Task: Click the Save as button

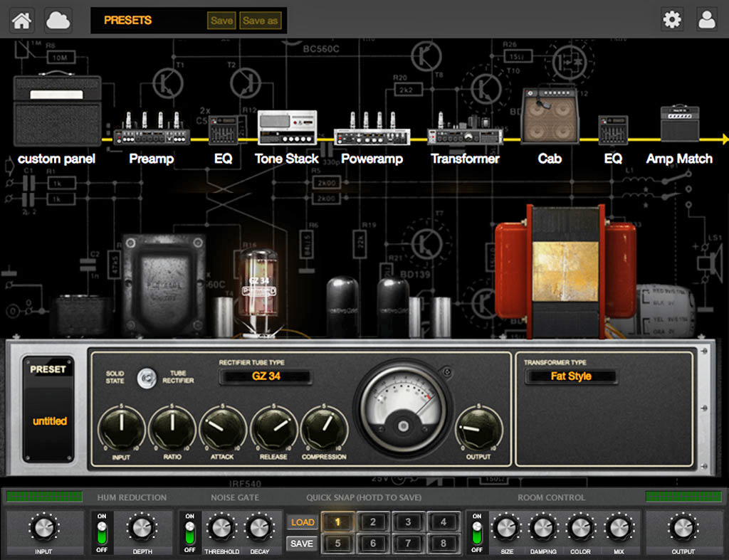Action: (260, 21)
